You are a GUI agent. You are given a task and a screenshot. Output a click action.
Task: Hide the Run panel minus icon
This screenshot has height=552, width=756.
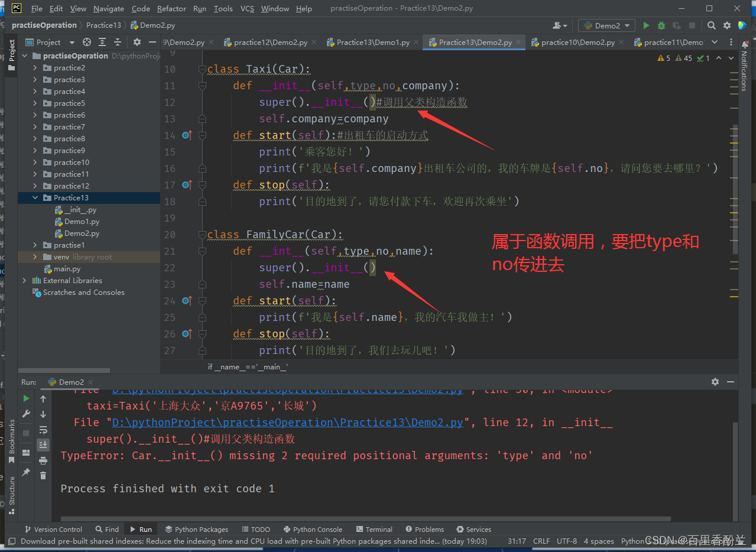point(731,382)
